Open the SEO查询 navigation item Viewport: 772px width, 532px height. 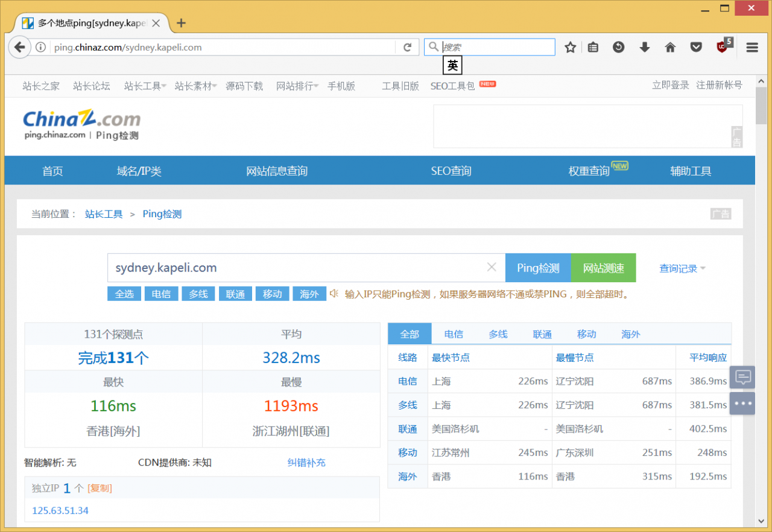pyautogui.click(x=451, y=171)
